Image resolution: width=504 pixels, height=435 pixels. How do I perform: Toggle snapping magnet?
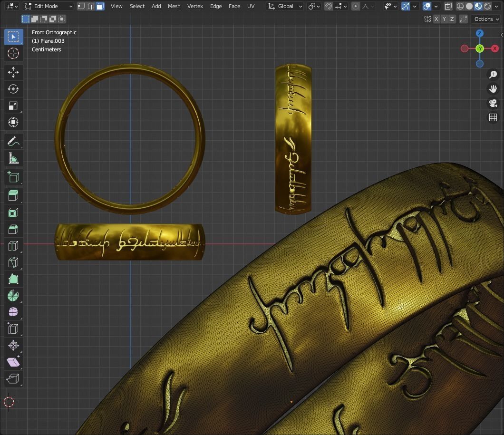(328, 6)
